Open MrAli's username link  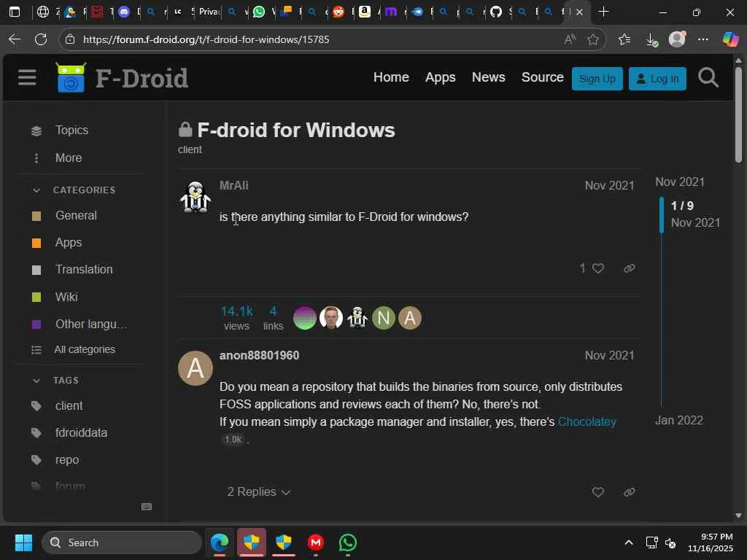coord(234,185)
